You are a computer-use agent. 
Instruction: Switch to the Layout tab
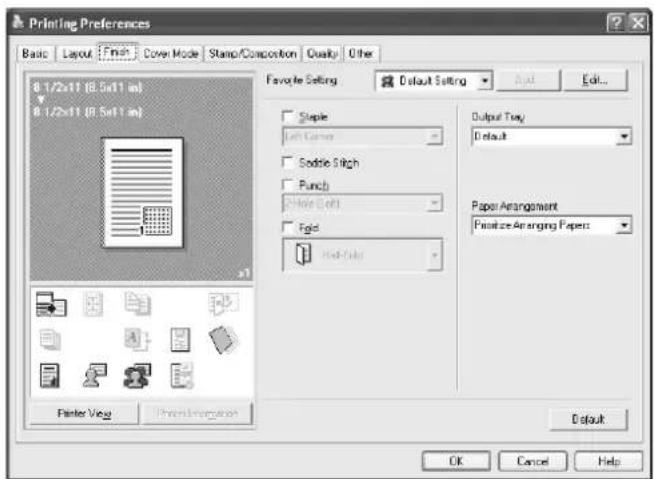(77, 53)
